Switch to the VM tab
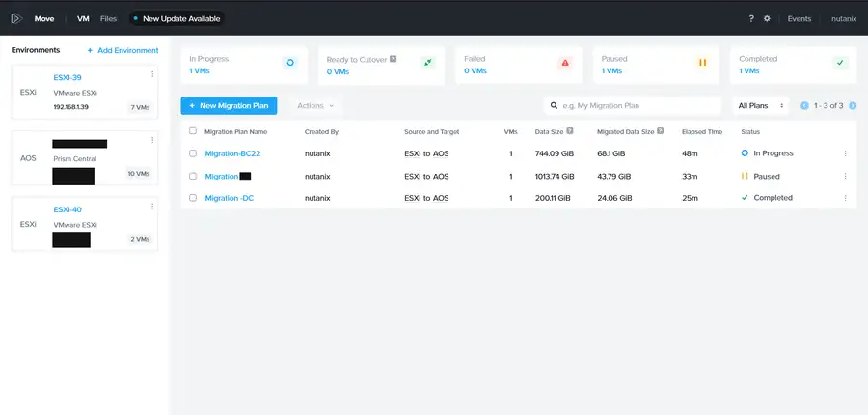868x415 pixels. (83, 19)
